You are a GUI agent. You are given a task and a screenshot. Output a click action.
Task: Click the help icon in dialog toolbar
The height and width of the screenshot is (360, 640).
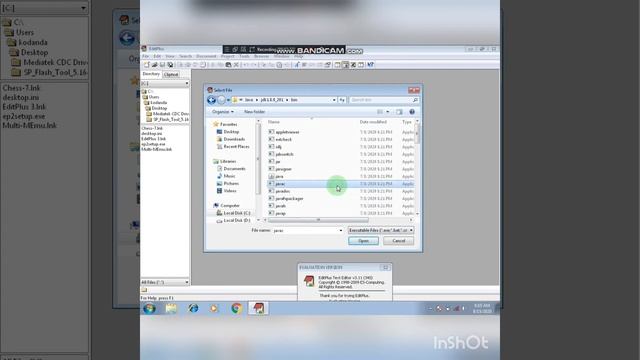(412, 112)
